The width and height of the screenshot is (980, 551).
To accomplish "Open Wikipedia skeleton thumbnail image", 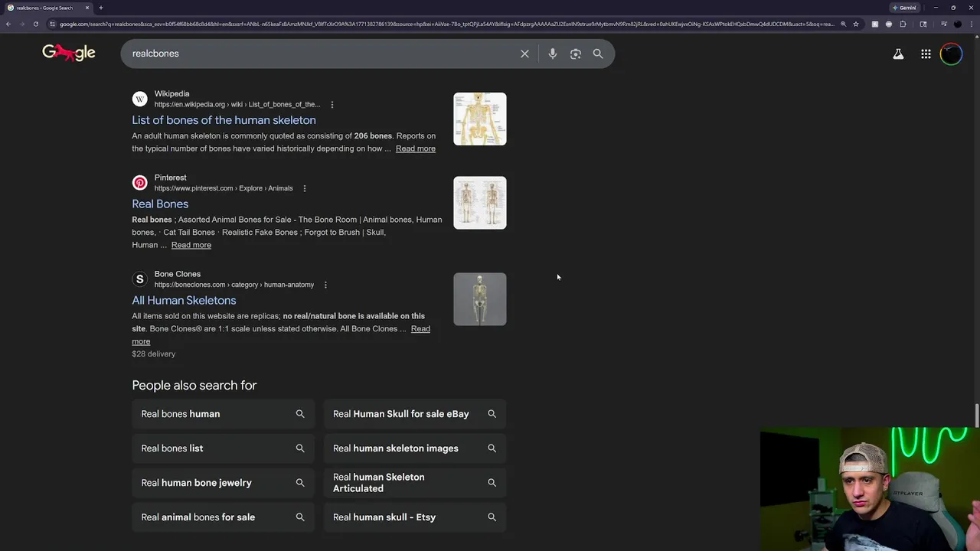I will click(x=480, y=119).
